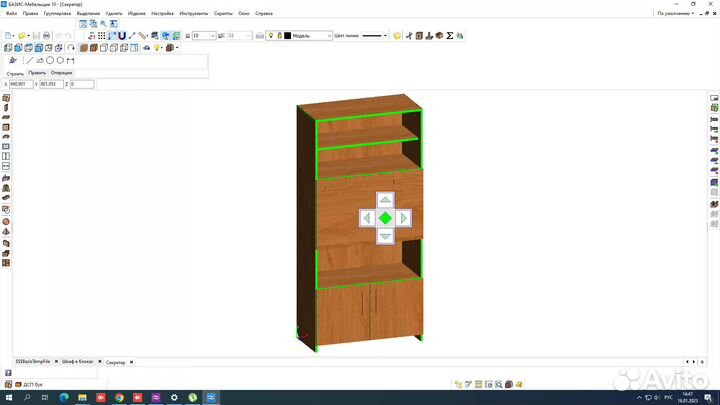Click the save file icon
Viewport: 720px width, 405px height.
coord(35,36)
